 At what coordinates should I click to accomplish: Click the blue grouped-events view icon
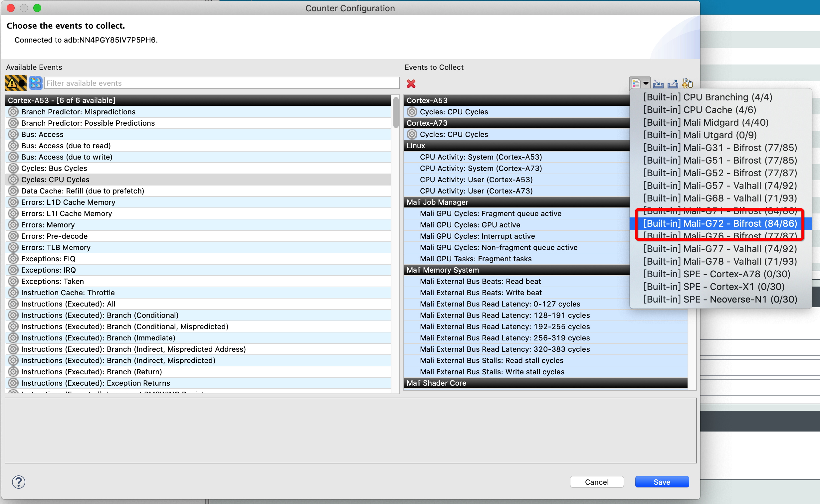coord(35,83)
